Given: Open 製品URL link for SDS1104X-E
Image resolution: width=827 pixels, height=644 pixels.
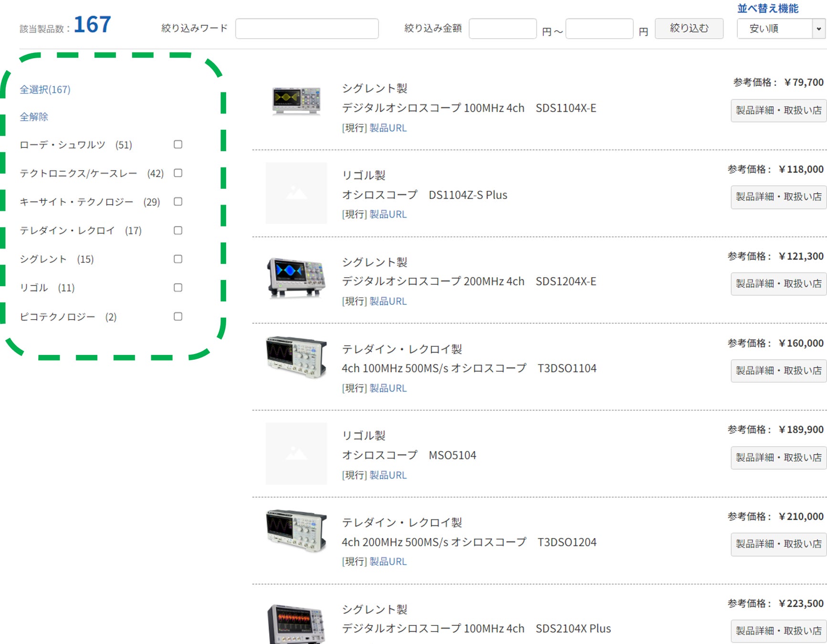Looking at the screenshot, I should [388, 128].
